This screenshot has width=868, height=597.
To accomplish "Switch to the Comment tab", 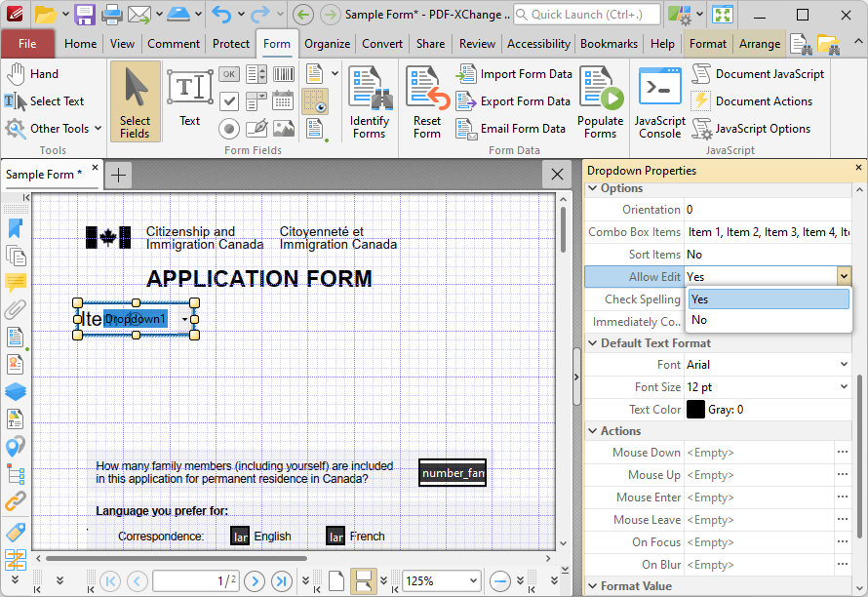I will pyautogui.click(x=174, y=44).
